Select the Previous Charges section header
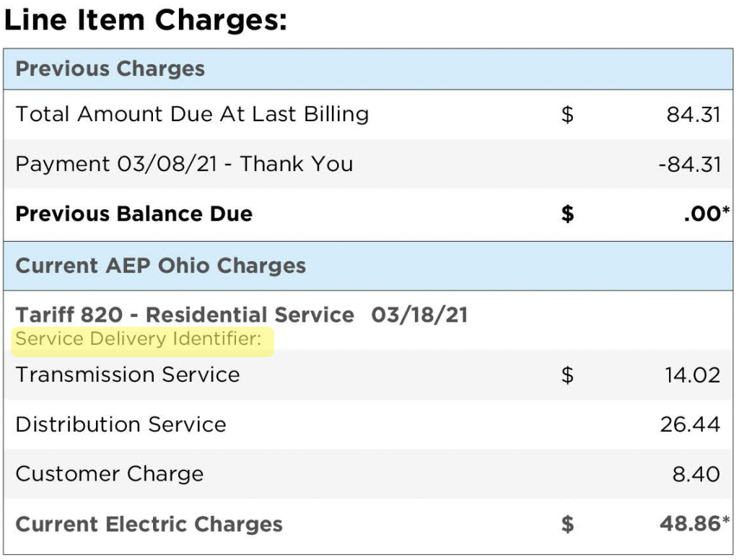Image resolution: width=739 pixels, height=560 pixels. point(110,69)
